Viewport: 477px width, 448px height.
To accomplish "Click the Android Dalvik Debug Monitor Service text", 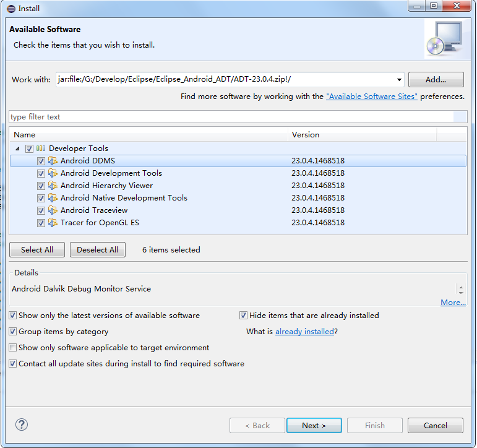I will 81,289.
